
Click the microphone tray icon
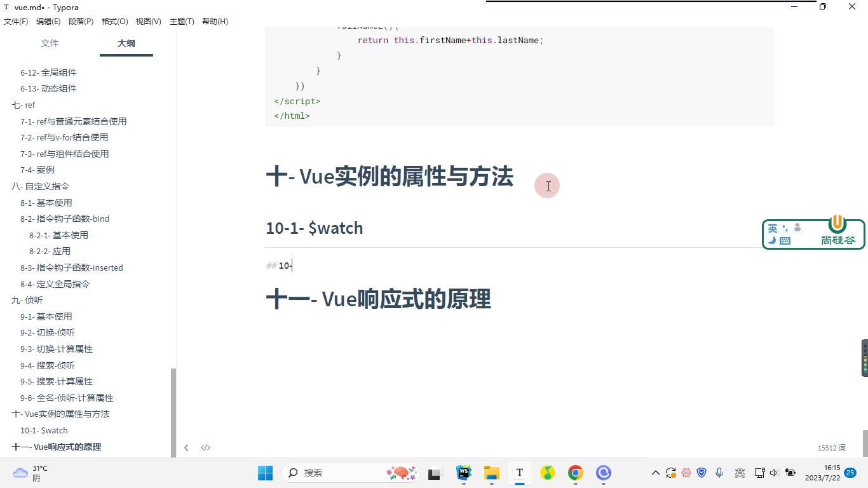pos(719,473)
